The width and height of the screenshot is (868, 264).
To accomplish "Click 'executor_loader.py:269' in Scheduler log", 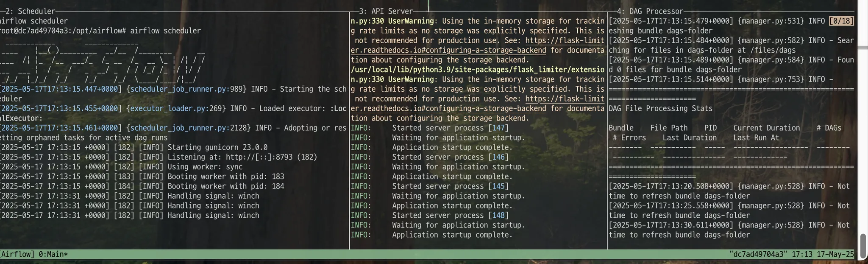I will [176, 109].
